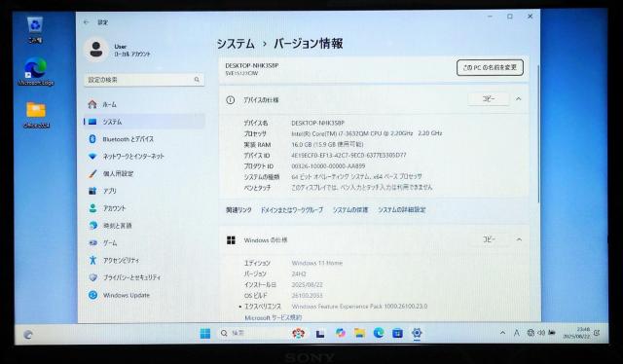Click the info icon beside デバイスの仕様
Viewport: 623px width, 364px height.
click(x=230, y=100)
